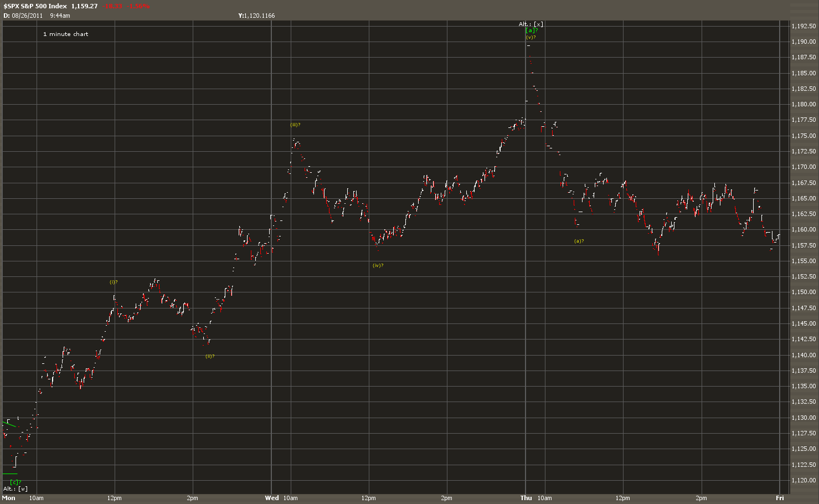Viewport: 819px width, 504px height.
Task: Select the (v)? wave label
Action: click(x=530, y=37)
